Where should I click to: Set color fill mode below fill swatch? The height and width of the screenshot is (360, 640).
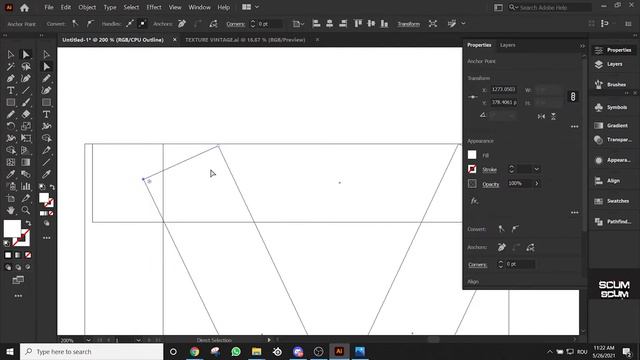point(8,255)
